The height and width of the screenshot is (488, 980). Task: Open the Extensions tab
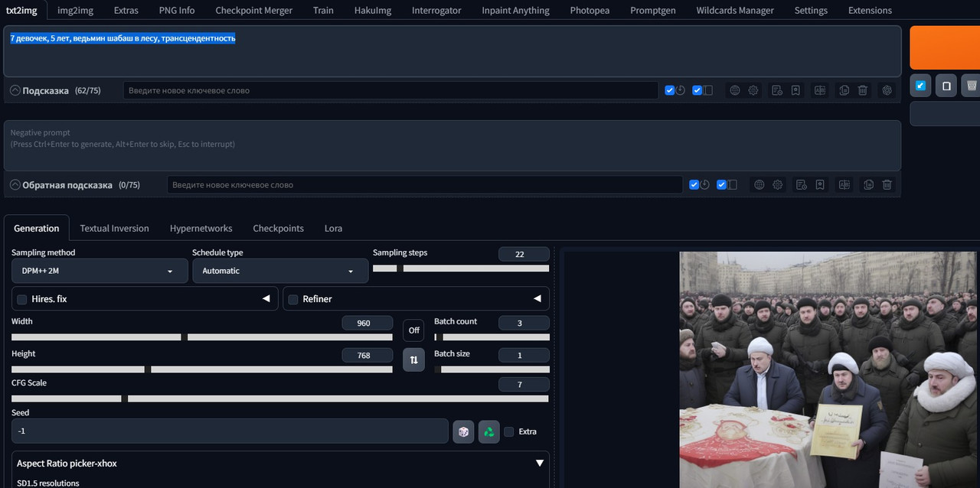tap(870, 10)
